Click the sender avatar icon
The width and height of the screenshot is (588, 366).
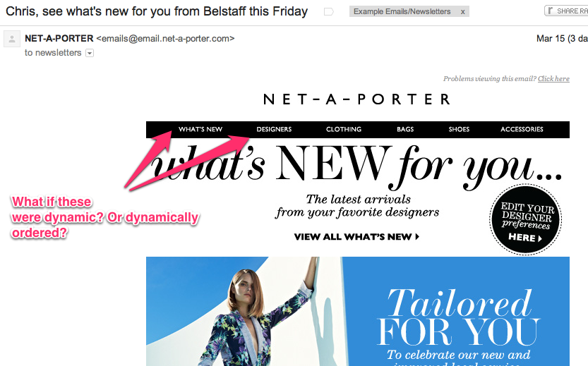11,39
